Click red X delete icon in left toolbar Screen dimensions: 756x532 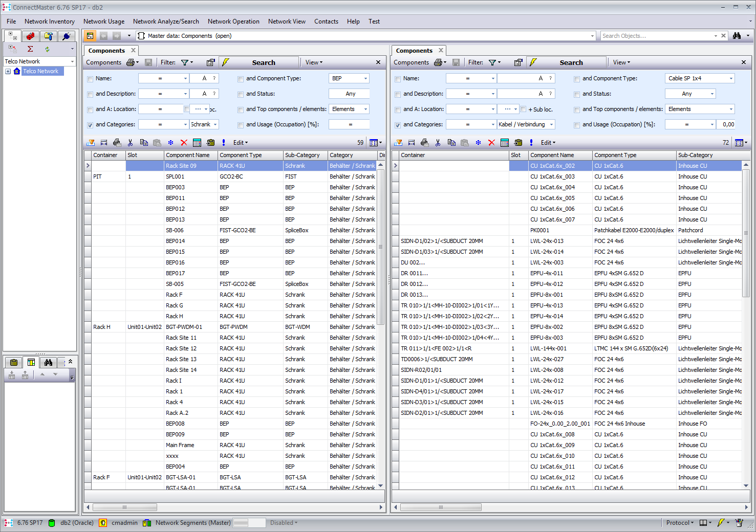click(184, 143)
